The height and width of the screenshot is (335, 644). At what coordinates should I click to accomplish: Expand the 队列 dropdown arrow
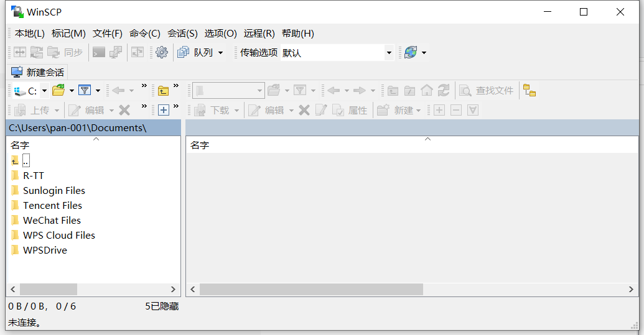[220, 52]
